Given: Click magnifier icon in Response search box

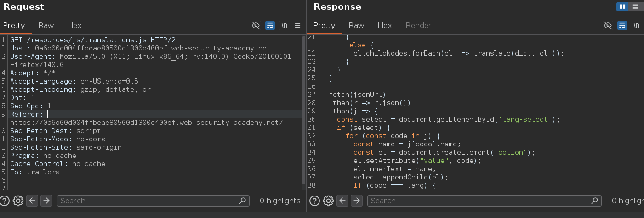Looking at the screenshot, I should (x=595, y=201).
